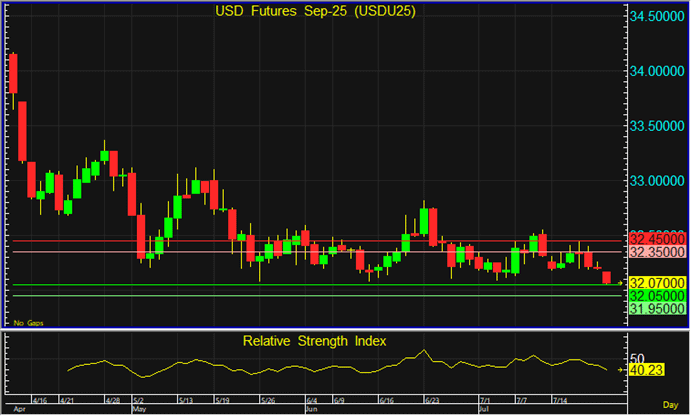Click the 5/13 date on the time axis
The image size is (691, 416).
click(186, 398)
